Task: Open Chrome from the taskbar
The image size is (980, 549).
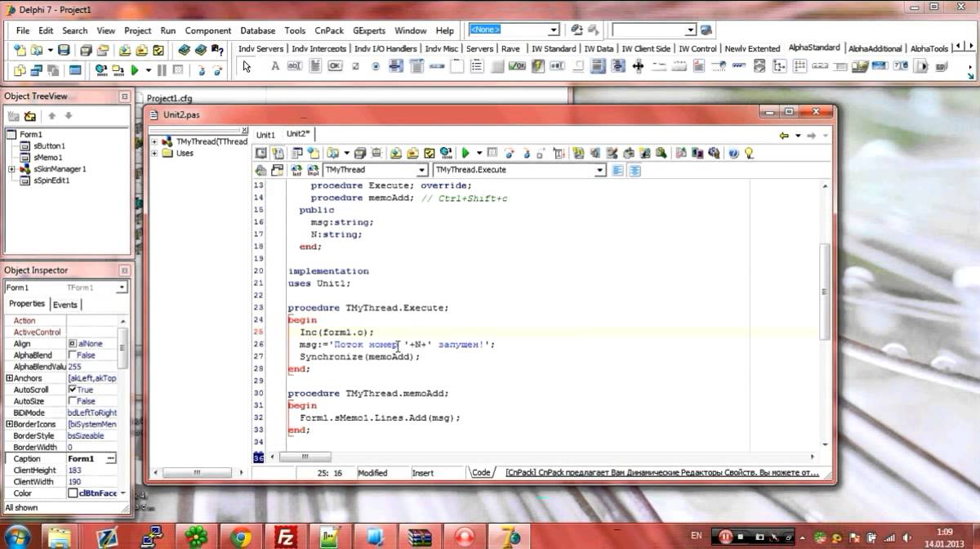Action: [240, 537]
